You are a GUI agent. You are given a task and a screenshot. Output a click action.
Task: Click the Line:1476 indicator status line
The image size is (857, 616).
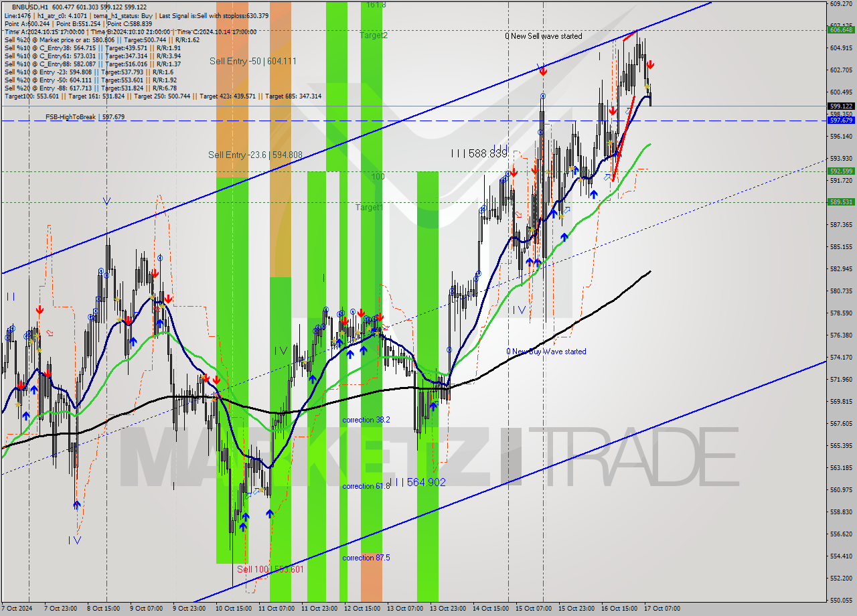point(137,15)
